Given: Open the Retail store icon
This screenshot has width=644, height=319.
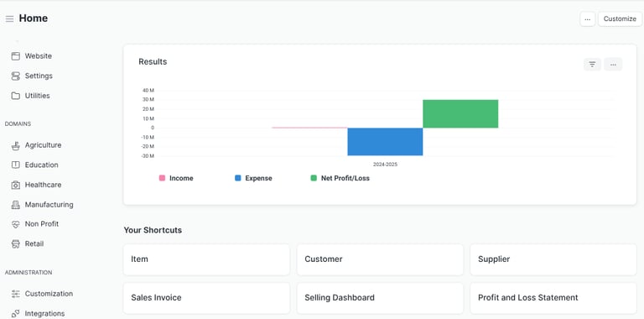Looking at the screenshot, I should 16,243.
